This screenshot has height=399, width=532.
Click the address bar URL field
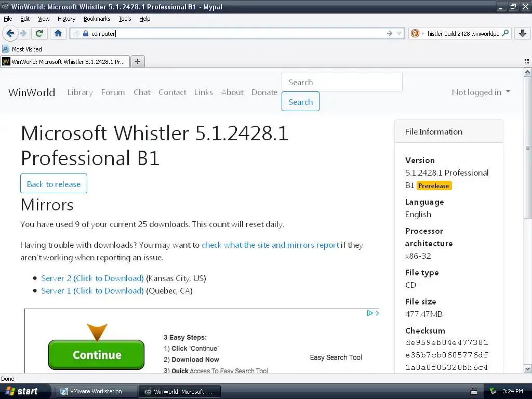(237, 33)
